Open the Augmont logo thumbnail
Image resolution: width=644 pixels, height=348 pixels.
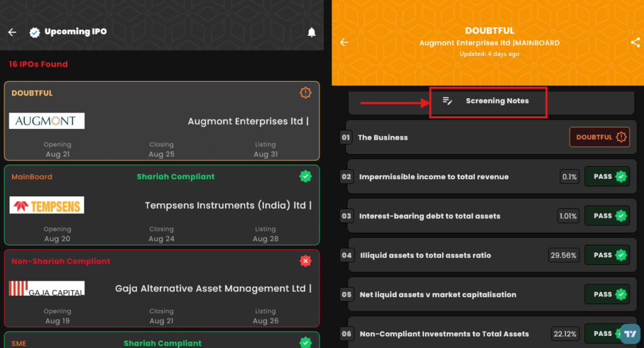(x=47, y=121)
